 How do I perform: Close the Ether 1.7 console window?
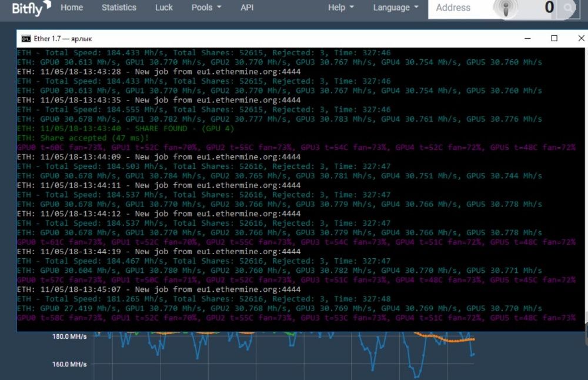581,38
